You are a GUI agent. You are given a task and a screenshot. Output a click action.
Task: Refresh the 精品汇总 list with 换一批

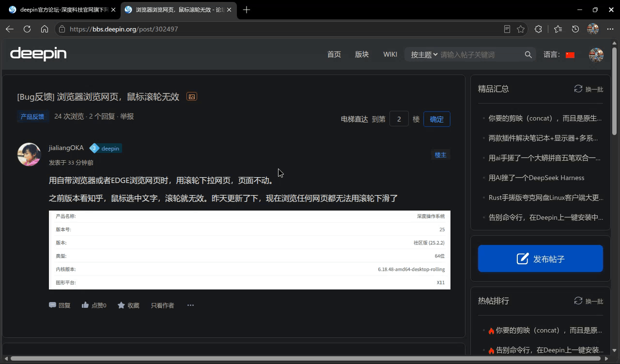[589, 89]
